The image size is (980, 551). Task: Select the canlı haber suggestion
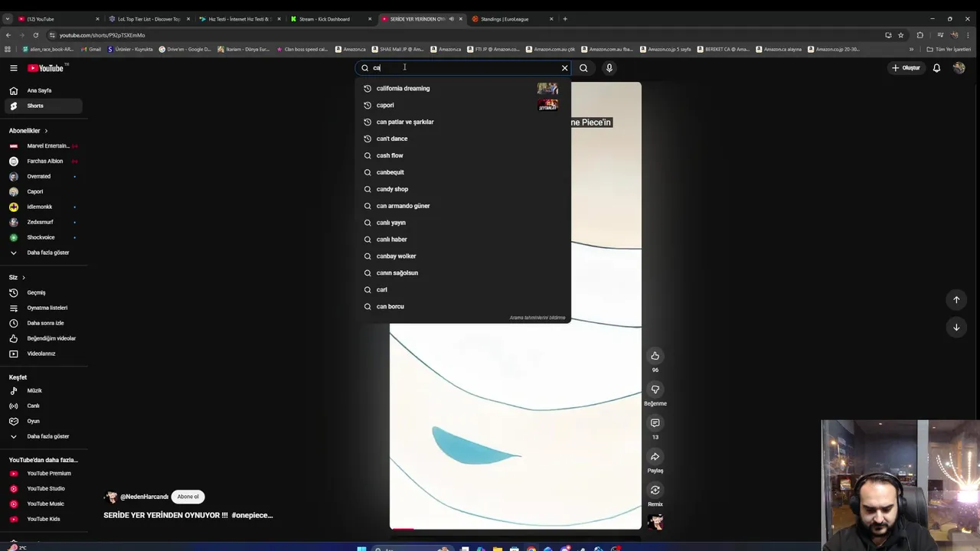(x=463, y=240)
